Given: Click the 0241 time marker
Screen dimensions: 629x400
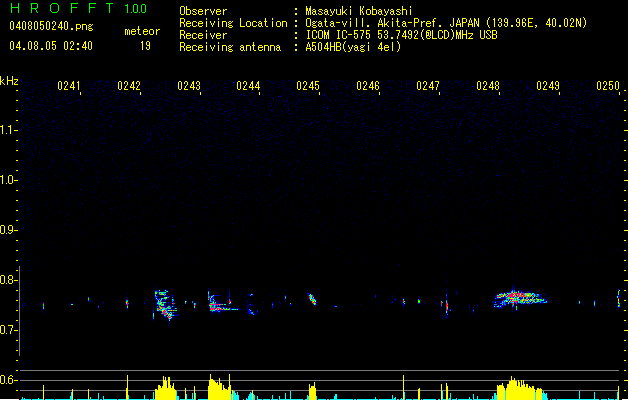Looking at the screenshot, I should [69, 86].
